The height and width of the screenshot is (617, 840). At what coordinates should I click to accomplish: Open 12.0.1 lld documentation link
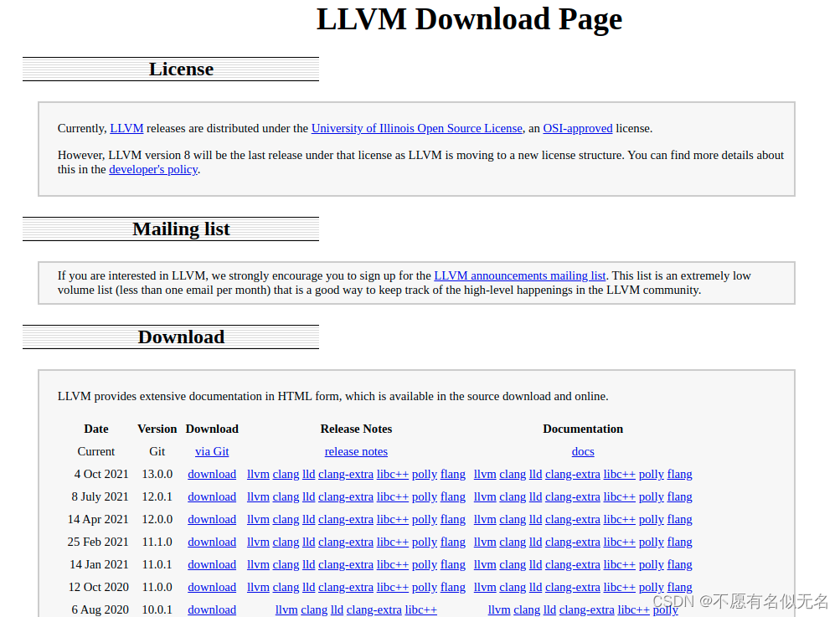point(536,496)
